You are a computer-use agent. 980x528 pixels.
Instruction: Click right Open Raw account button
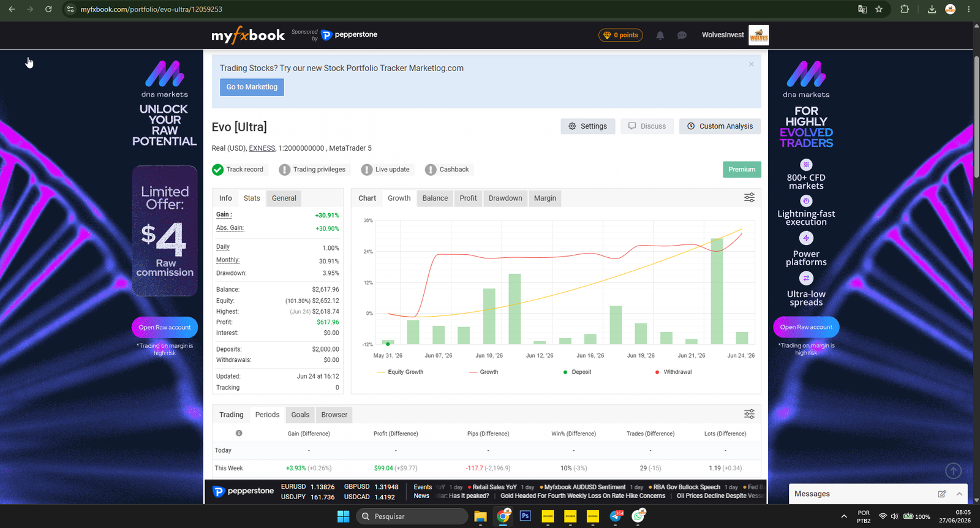(806, 327)
